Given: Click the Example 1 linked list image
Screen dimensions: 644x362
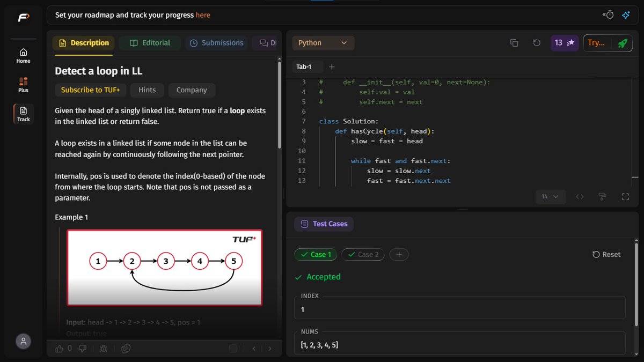Looking at the screenshot, I should pos(164,268).
